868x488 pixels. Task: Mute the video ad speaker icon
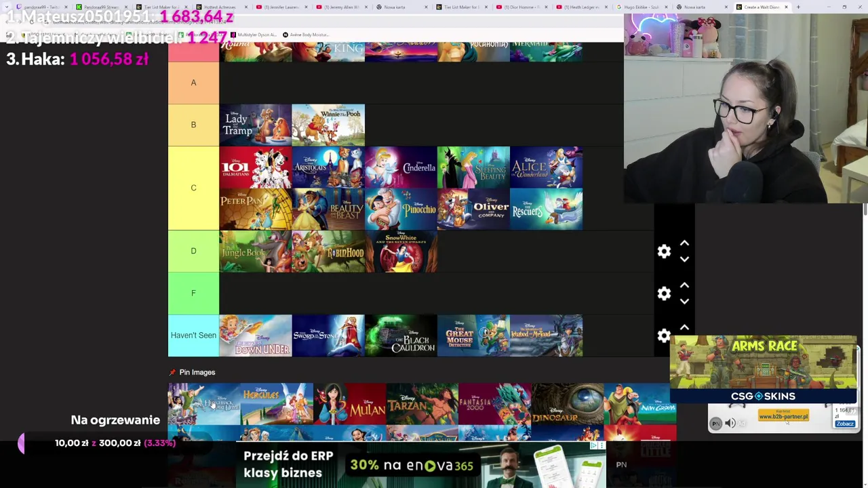[x=730, y=424]
